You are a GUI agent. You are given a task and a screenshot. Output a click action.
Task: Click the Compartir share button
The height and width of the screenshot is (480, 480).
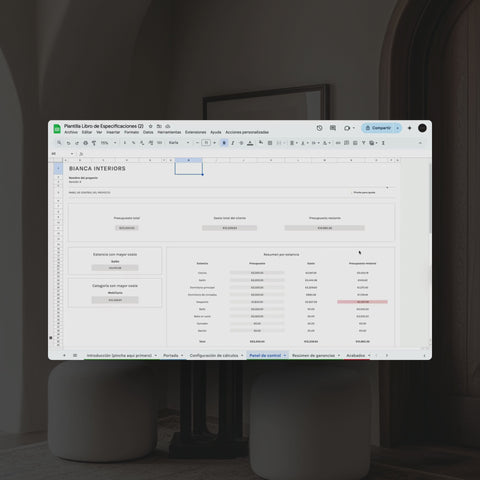tap(378, 128)
